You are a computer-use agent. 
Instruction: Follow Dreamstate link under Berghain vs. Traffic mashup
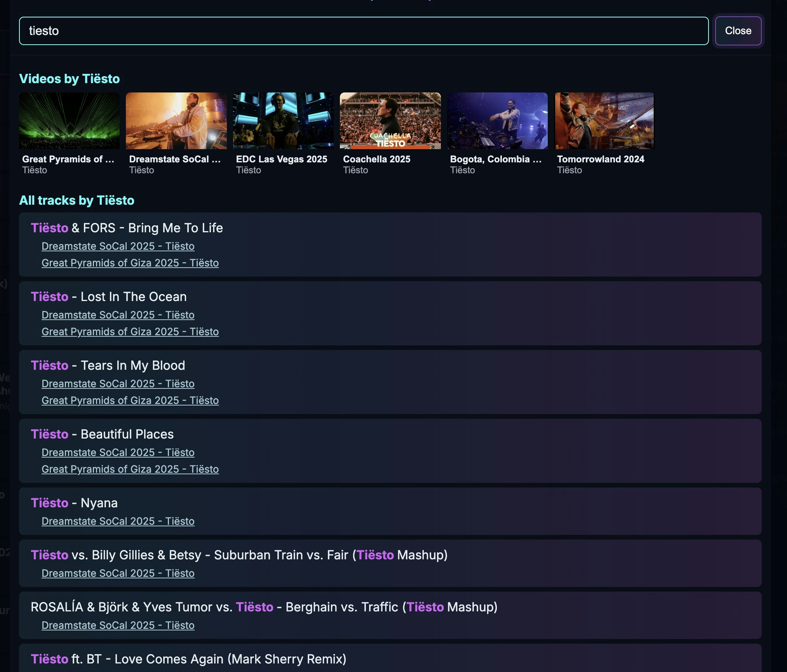pos(118,625)
